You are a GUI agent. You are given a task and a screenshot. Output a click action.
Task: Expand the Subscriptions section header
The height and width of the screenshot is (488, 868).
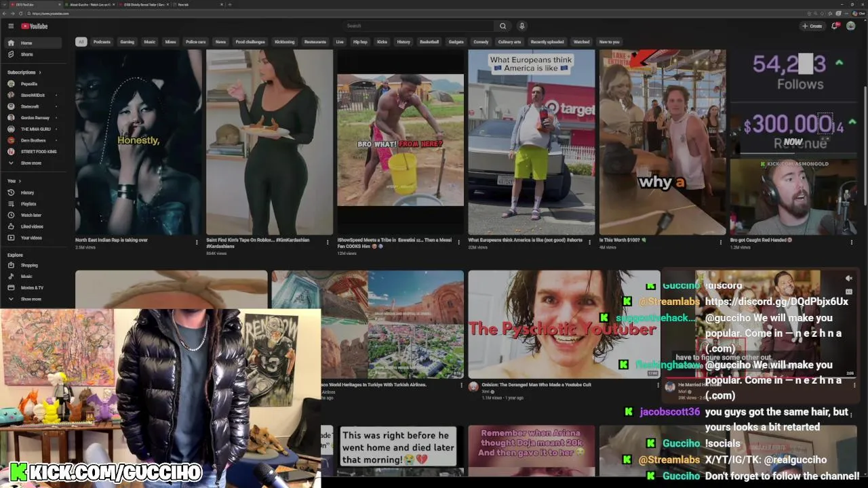click(24, 73)
